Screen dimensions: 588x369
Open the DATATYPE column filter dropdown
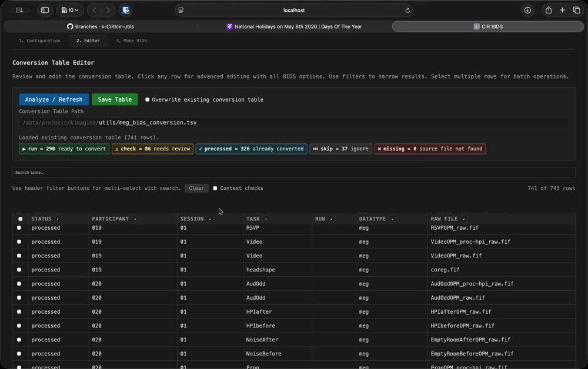click(392, 219)
